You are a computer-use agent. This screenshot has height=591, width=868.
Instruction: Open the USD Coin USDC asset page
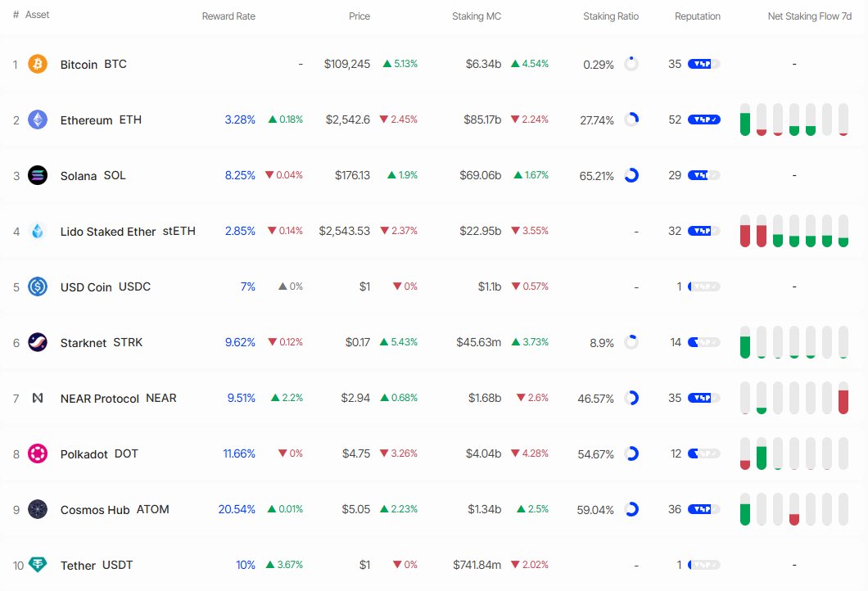click(105, 286)
